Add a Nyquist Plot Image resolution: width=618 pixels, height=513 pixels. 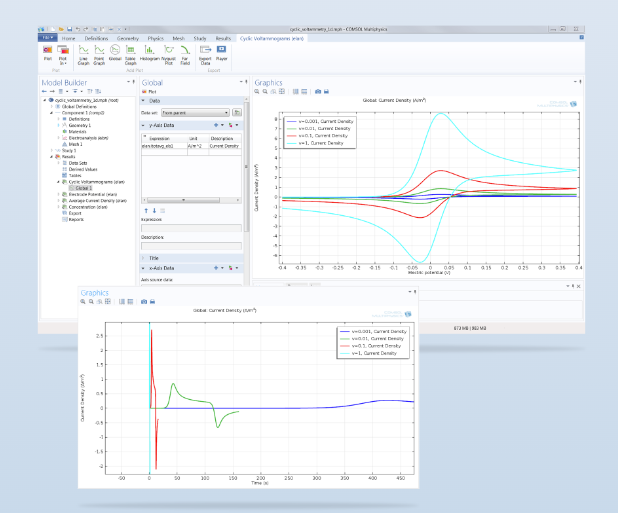(x=169, y=55)
